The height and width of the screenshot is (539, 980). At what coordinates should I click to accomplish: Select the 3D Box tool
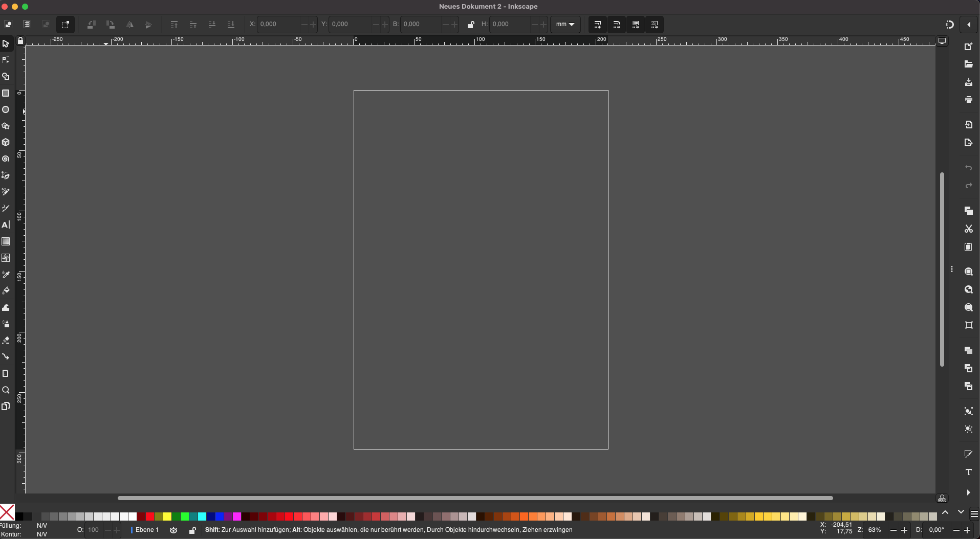coord(6,142)
